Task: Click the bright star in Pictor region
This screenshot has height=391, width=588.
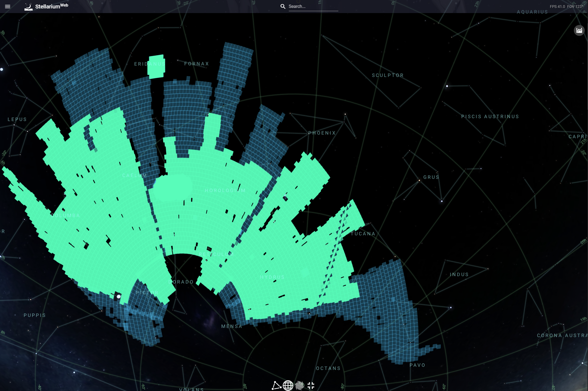Action: pyautogui.click(x=119, y=296)
